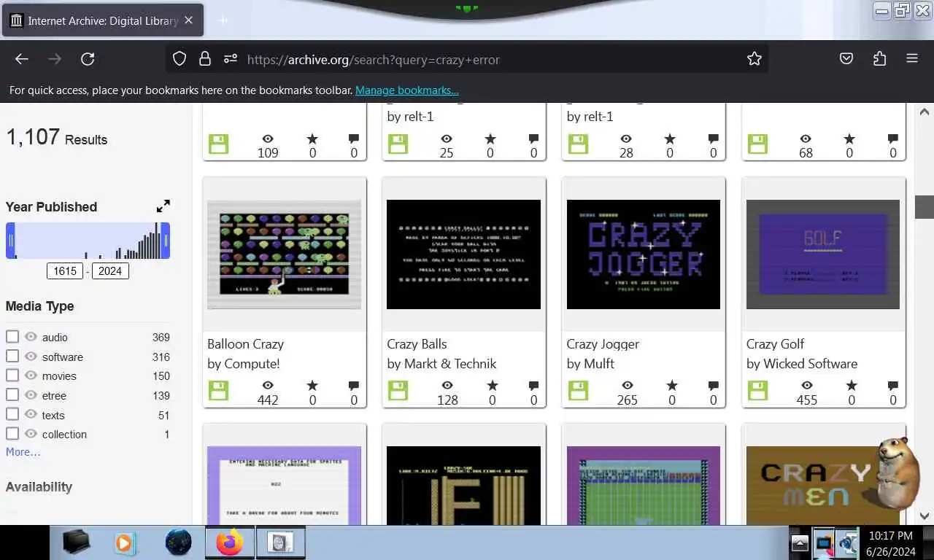
Task: Open the Extensions puzzle icon
Action: [x=879, y=59]
